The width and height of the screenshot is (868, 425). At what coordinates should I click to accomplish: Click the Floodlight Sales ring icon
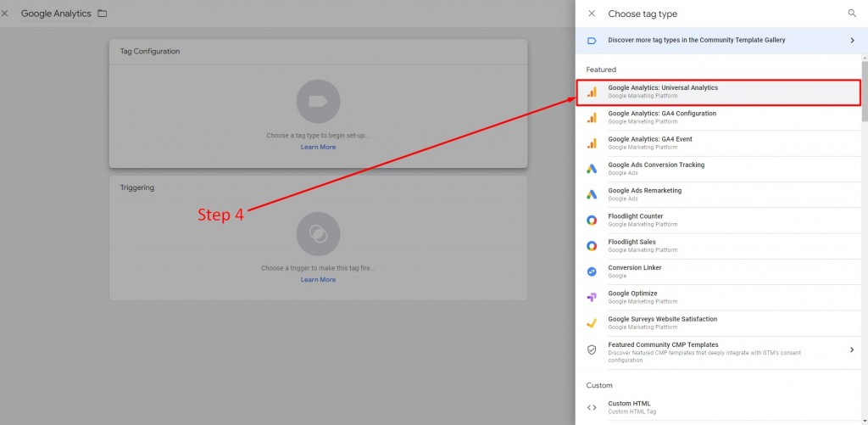pos(591,246)
